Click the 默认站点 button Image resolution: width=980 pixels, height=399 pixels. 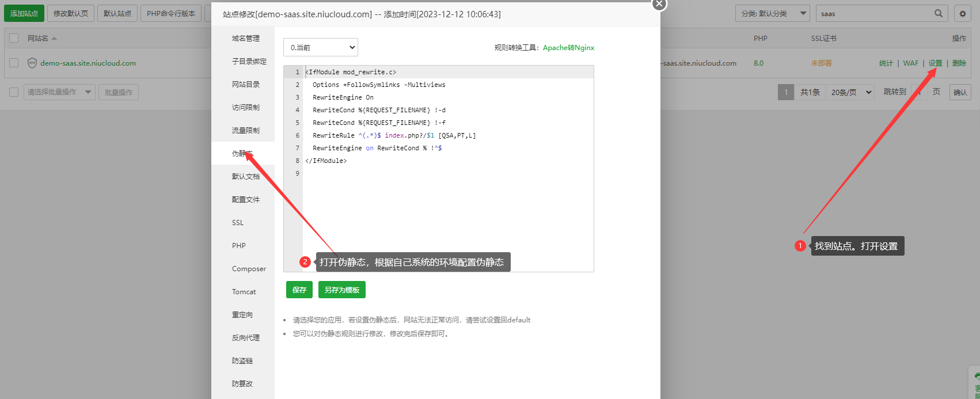[x=117, y=13]
